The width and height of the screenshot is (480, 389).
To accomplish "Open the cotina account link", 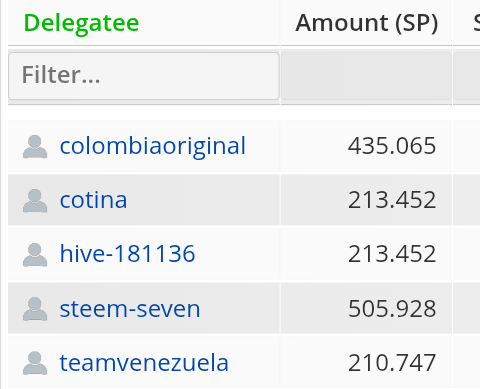I will [93, 200].
